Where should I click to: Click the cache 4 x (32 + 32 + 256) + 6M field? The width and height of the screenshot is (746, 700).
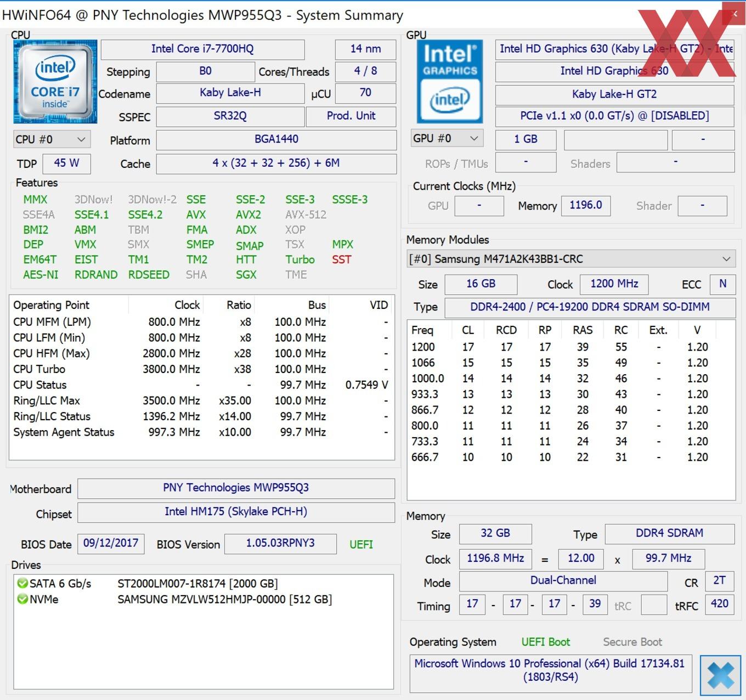(x=276, y=163)
